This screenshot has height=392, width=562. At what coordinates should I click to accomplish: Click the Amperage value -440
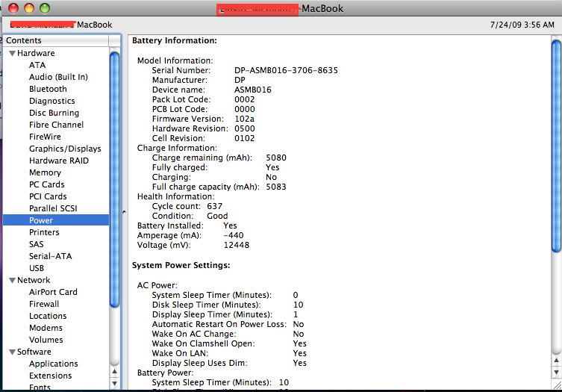[x=234, y=235]
